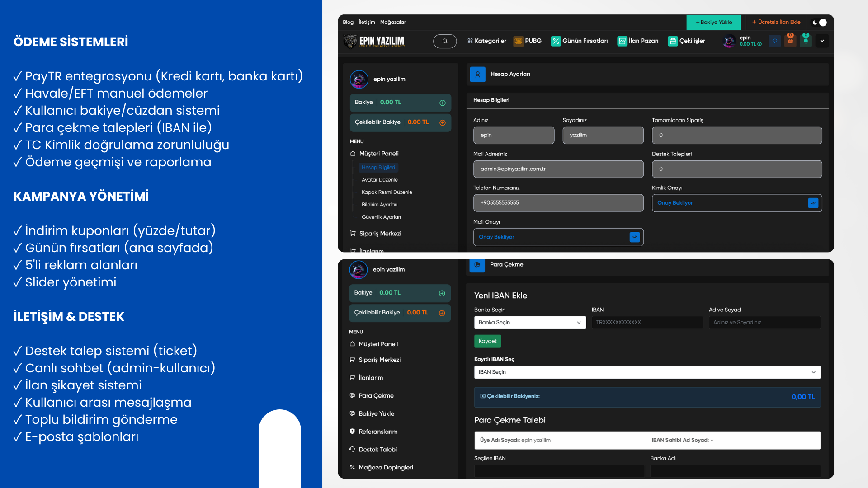Click the search icon in header
The height and width of the screenshot is (488, 868).
[x=445, y=41]
